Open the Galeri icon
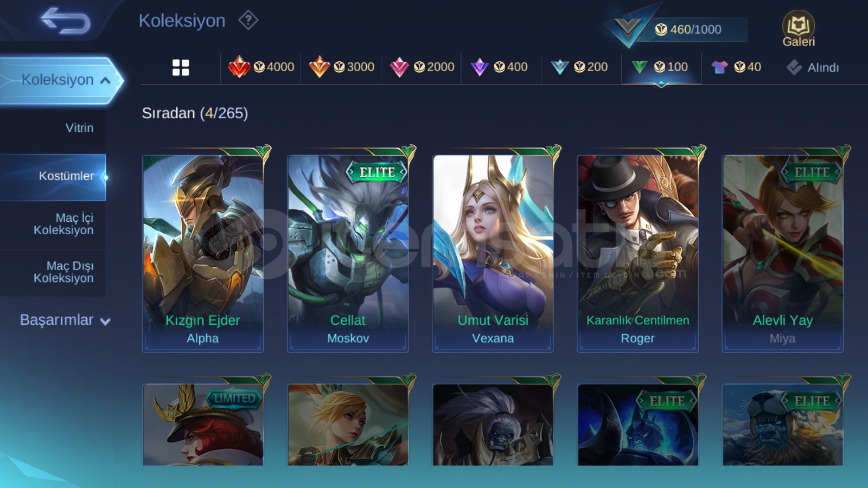Viewport: 868px width, 488px height. tap(799, 29)
